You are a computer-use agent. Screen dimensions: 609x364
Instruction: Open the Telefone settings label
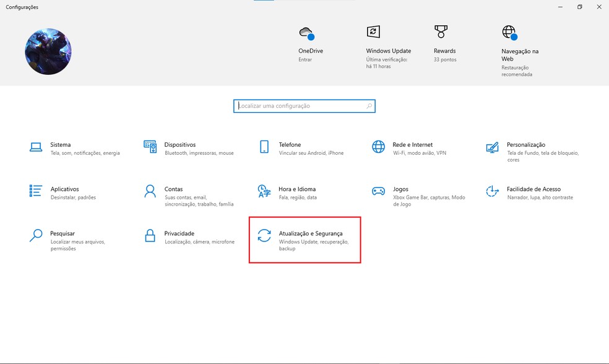[x=290, y=144]
